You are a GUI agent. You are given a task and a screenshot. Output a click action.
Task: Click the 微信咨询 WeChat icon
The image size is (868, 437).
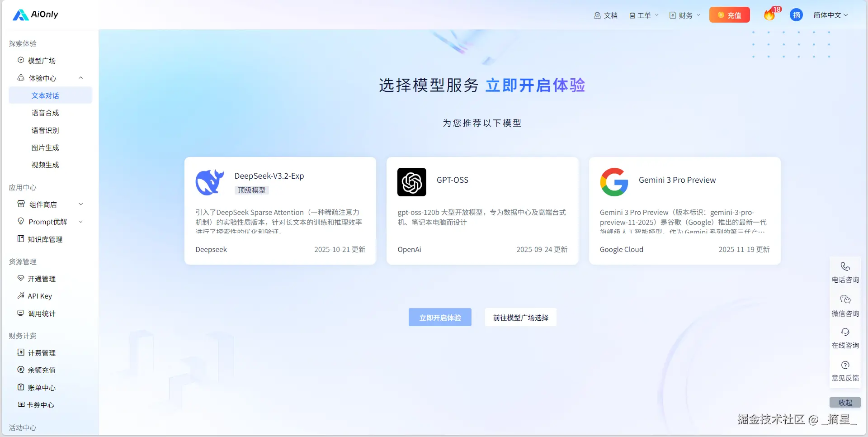[x=845, y=299]
